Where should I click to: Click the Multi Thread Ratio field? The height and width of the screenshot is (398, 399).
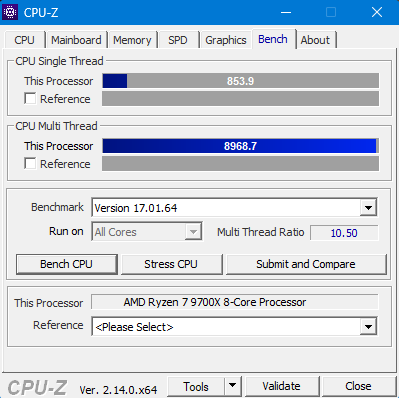coord(344,233)
